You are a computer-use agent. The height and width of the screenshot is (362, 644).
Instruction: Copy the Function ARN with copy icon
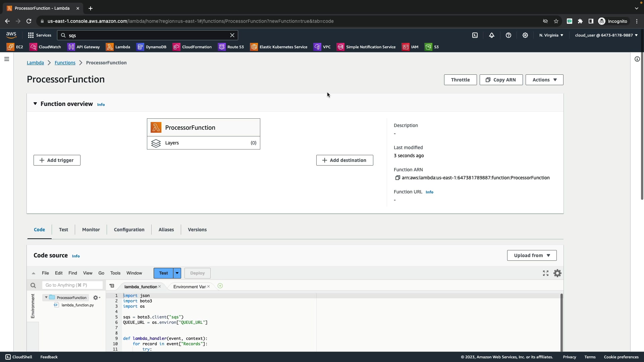pyautogui.click(x=397, y=178)
